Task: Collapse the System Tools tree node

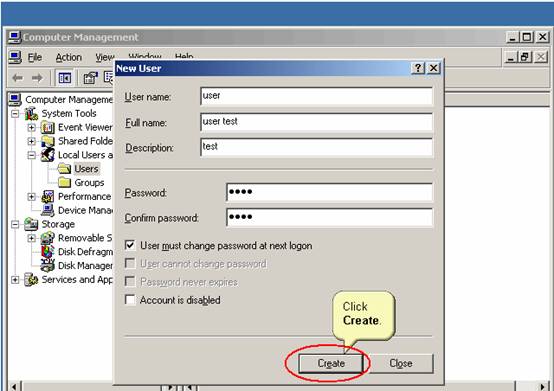Action: click(x=15, y=114)
